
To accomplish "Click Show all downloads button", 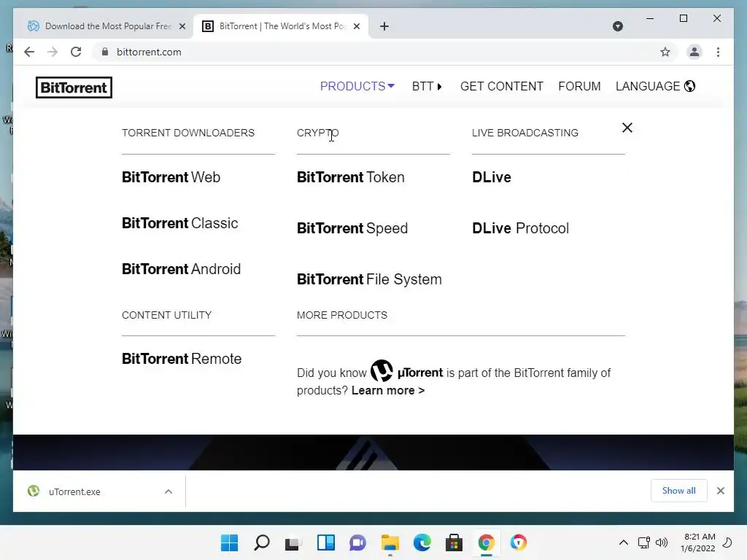I will (678, 491).
